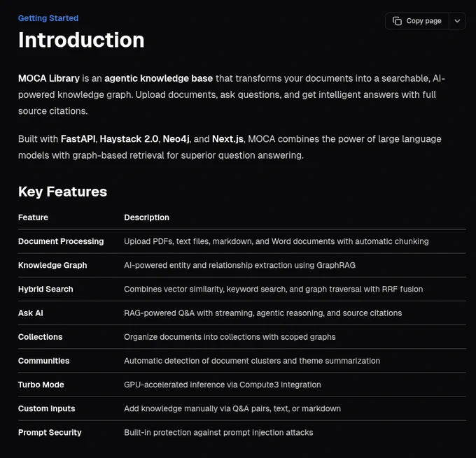This screenshot has height=458, width=476.
Task: Select the Document Processing feature row
Action: 242,241
